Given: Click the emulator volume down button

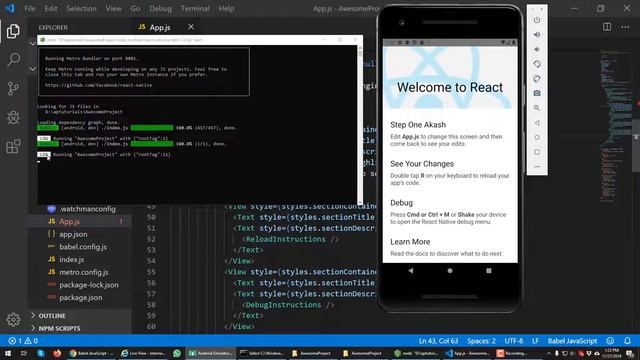Looking at the screenshot, I should pos(537,49).
